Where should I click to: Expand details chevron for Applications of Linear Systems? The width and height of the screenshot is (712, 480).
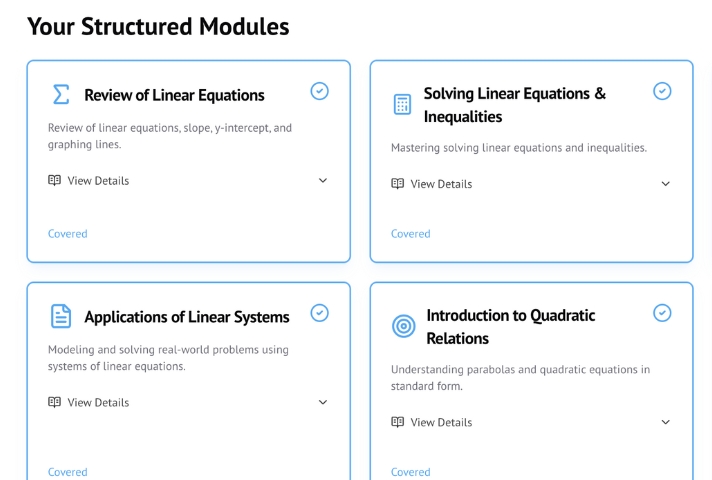pos(323,403)
